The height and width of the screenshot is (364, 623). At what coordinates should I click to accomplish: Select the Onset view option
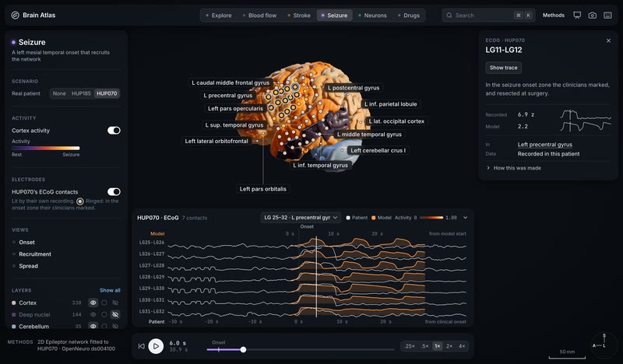coord(26,242)
